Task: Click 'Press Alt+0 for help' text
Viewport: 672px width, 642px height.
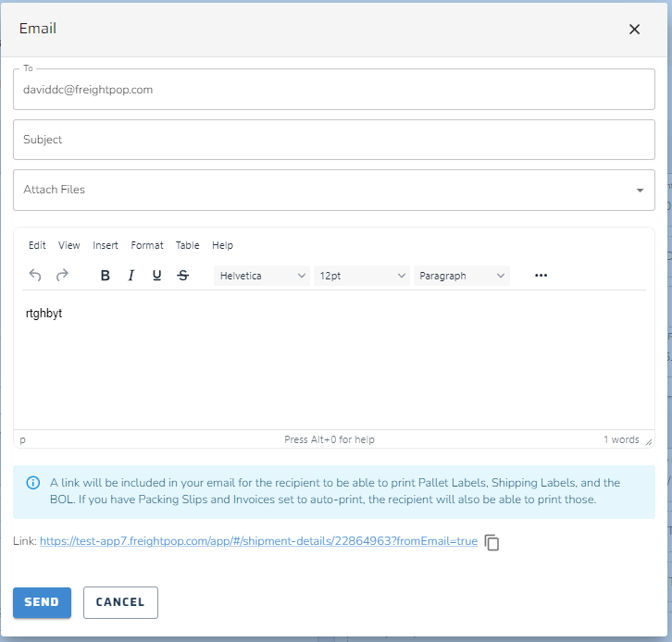Action: tap(330, 439)
